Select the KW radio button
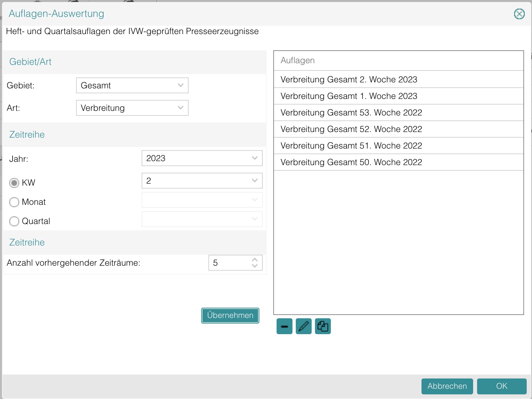 coord(14,183)
